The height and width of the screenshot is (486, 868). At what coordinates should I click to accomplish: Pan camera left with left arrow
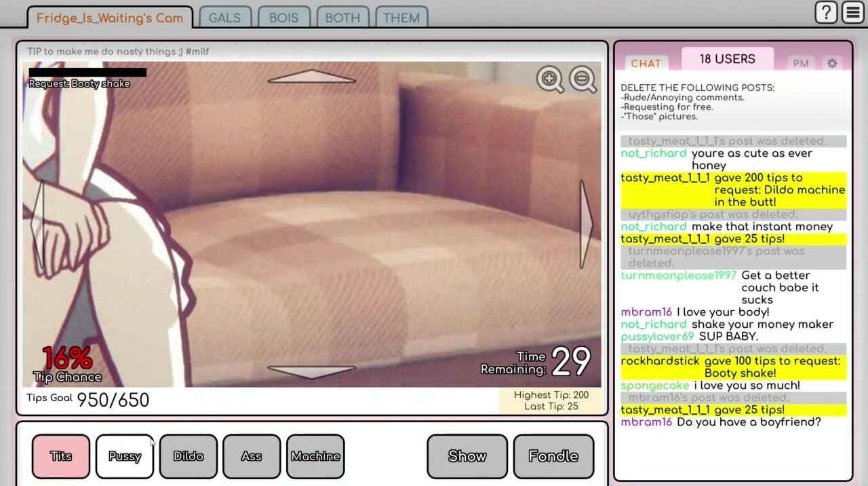[38, 224]
